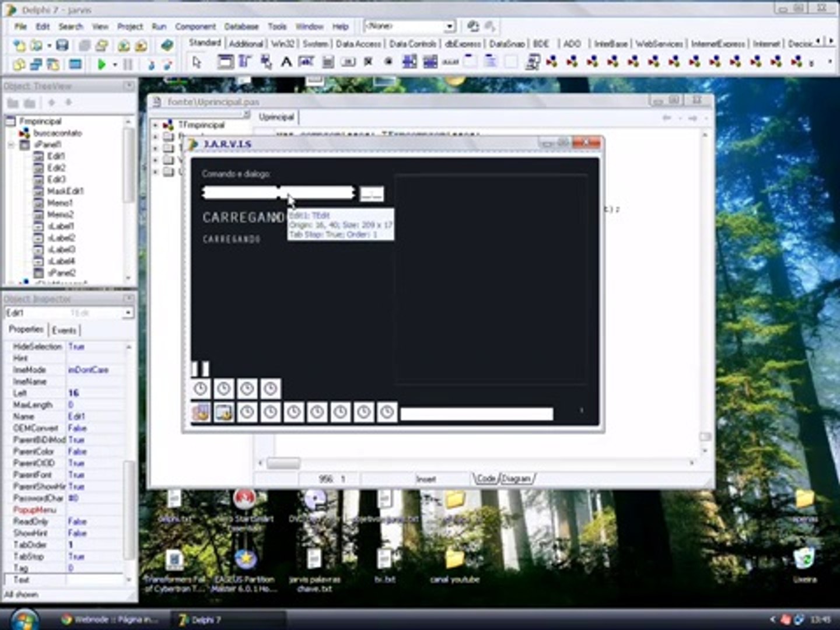The image size is (840, 630).
Task: Select sLabel3 in Object TreeView
Action: coord(61,250)
